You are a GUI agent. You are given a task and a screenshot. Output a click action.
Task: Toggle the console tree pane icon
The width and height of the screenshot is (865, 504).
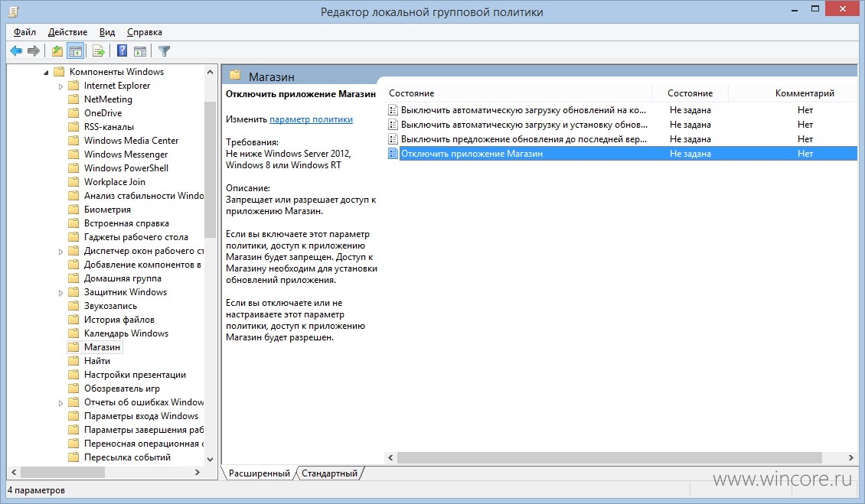[76, 51]
